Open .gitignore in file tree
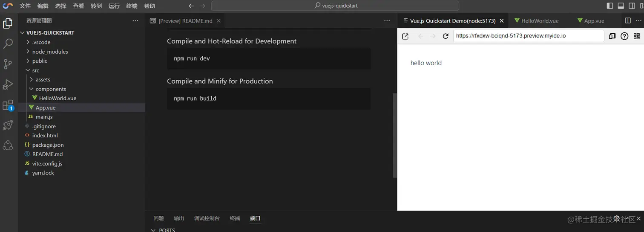Image resolution: width=644 pixels, height=232 pixels. point(81,126)
